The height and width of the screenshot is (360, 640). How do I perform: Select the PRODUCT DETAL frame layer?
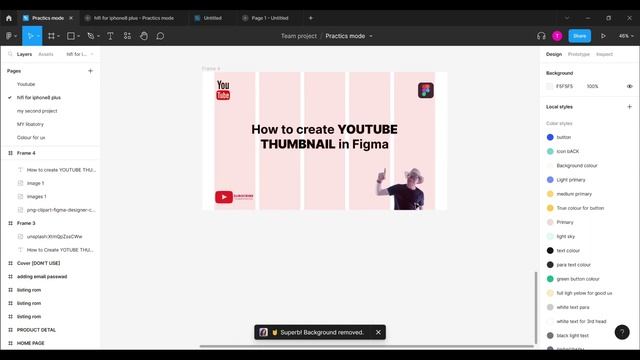(x=36, y=330)
